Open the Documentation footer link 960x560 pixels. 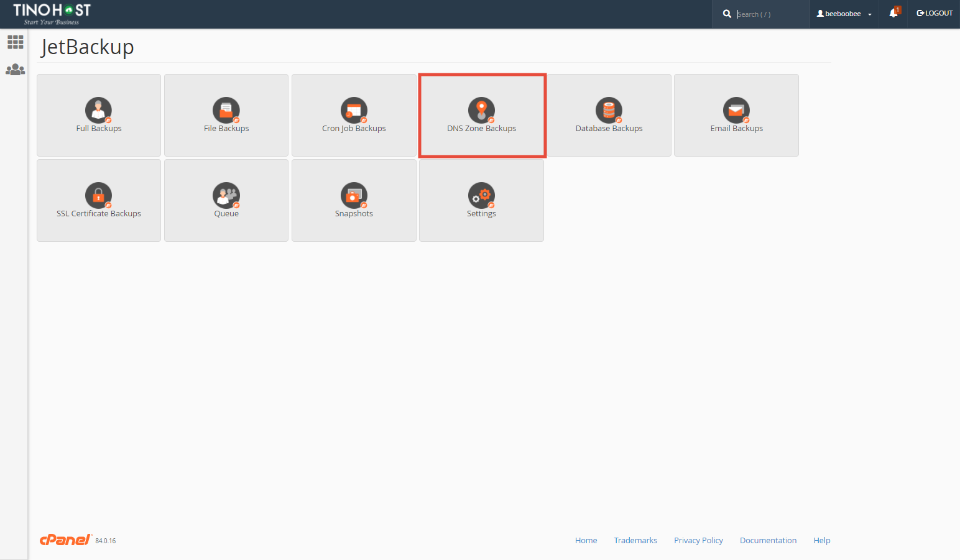(768, 540)
